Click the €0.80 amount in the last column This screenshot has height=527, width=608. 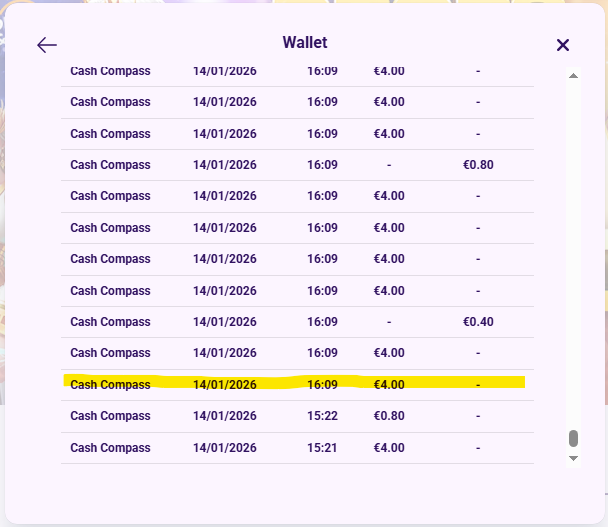[x=478, y=165]
